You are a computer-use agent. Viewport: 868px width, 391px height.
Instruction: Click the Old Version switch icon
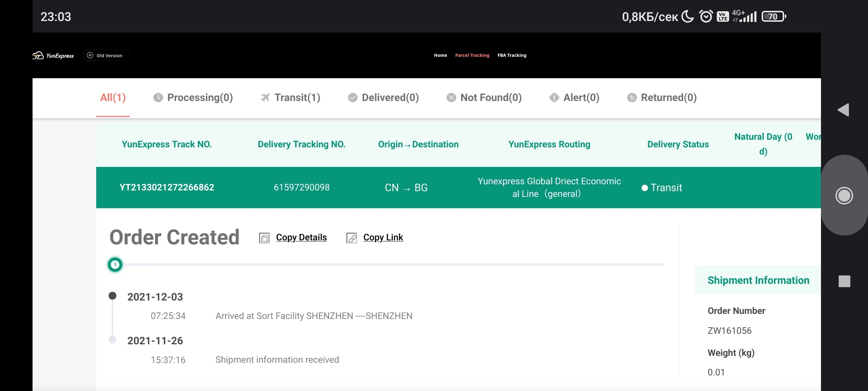pyautogui.click(x=90, y=55)
